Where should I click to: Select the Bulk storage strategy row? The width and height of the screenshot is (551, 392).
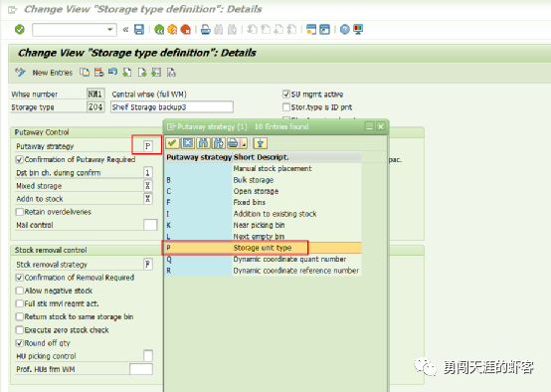[x=264, y=180]
